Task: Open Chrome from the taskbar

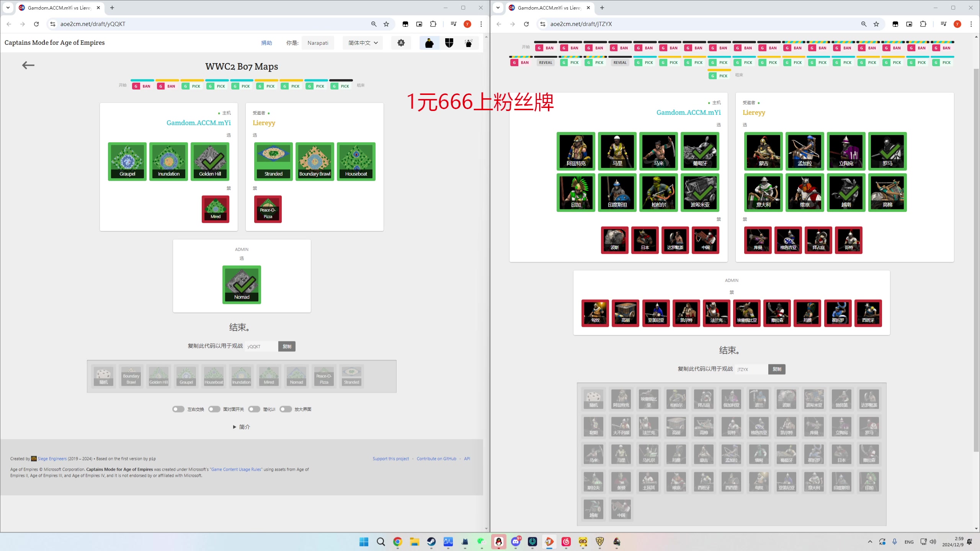Action: [x=397, y=541]
